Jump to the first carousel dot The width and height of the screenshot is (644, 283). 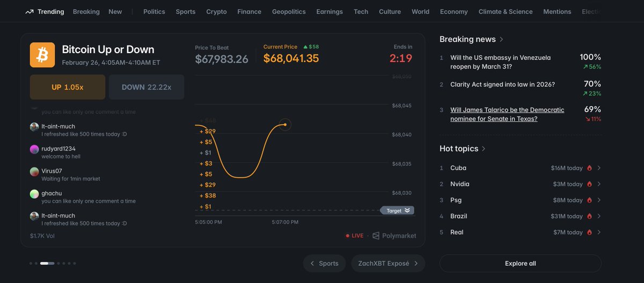point(31,264)
